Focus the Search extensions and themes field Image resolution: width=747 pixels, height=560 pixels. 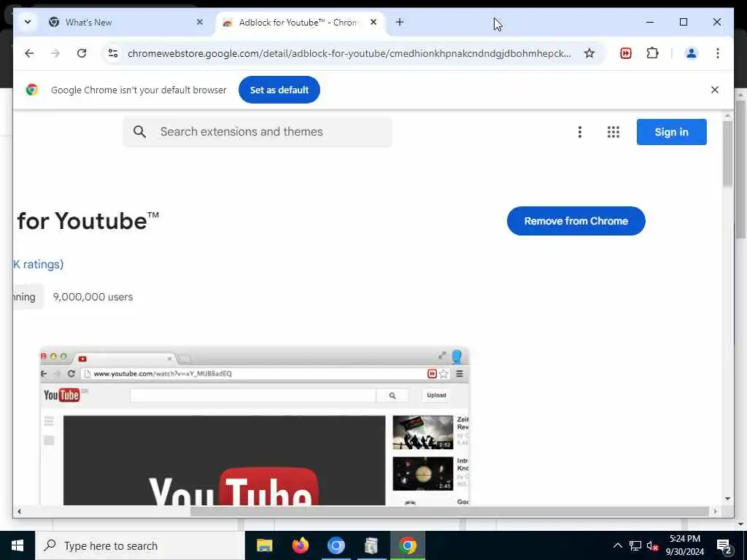pyautogui.click(x=258, y=132)
